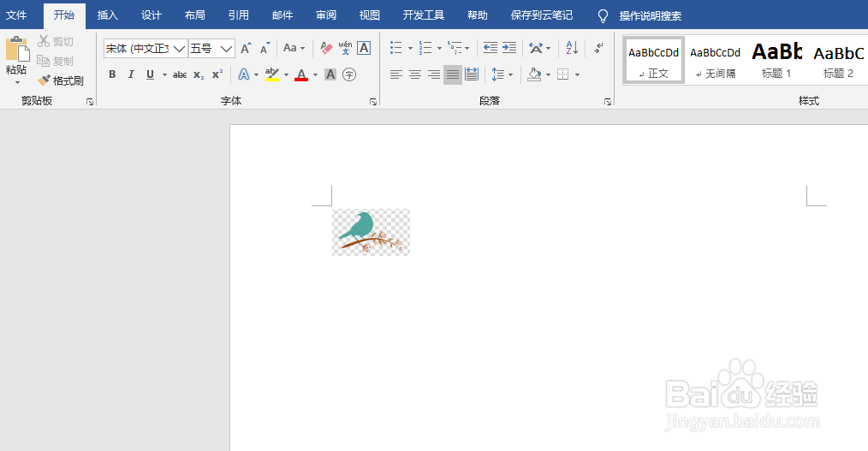Toggle underline formatting
The image size is (868, 451).
click(150, 74)
